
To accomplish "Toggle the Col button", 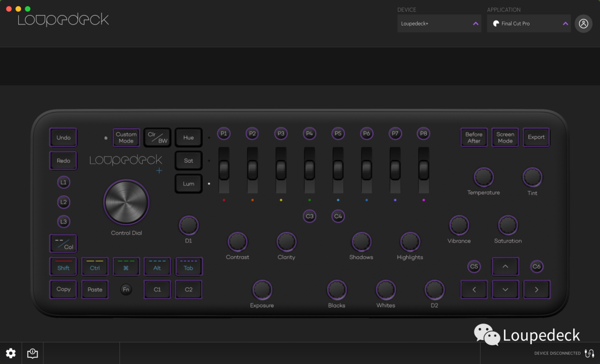I will [x=63, y=244].
